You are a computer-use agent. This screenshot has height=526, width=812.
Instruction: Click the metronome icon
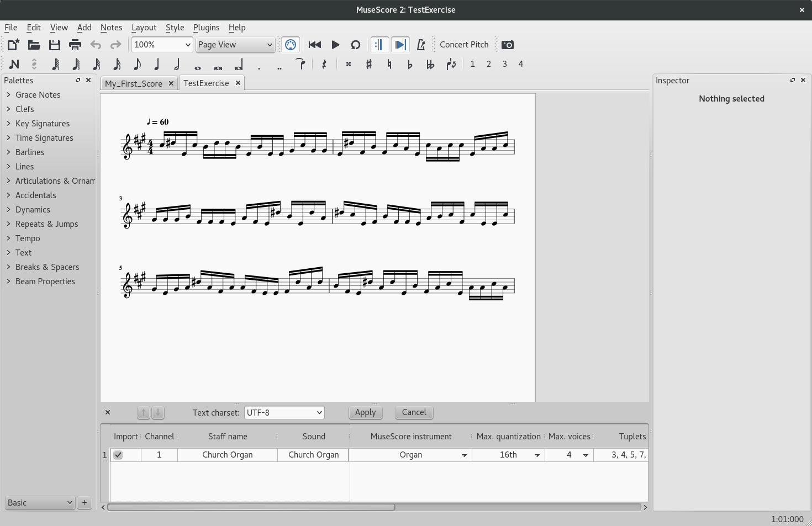tap(421, 45)
